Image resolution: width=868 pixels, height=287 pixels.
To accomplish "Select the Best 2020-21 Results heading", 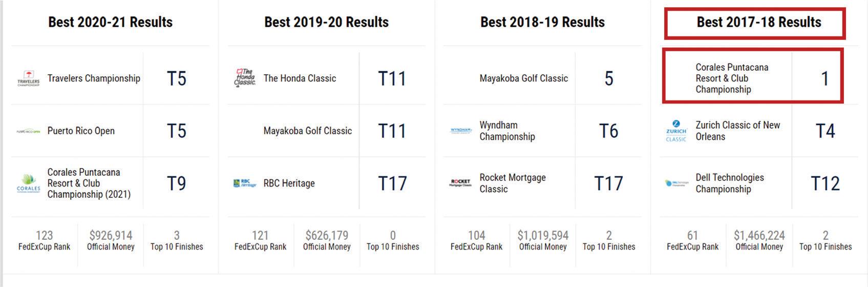I will [110, 22].
